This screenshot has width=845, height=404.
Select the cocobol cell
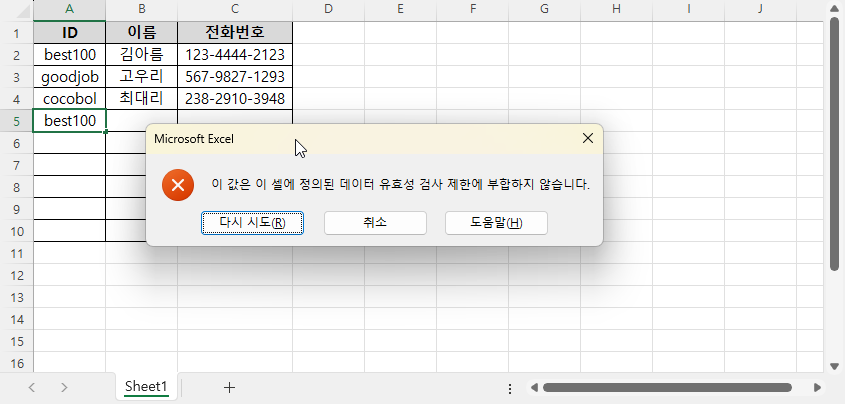click(70, 99)
